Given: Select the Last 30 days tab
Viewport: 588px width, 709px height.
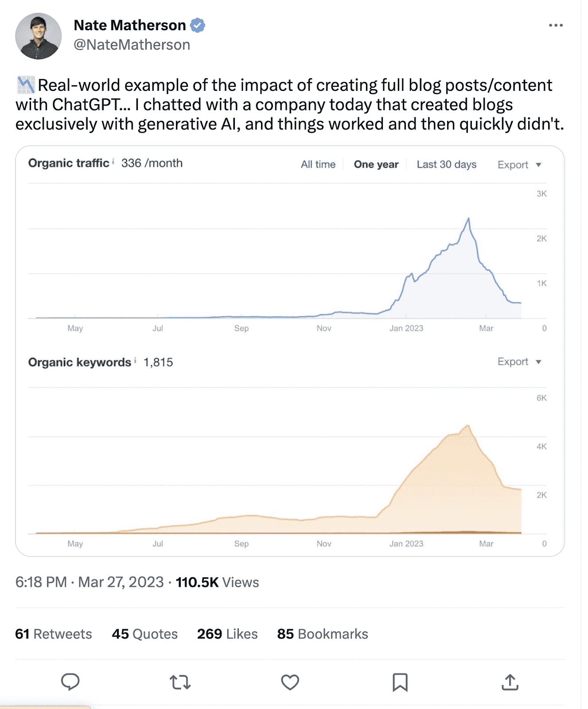Looking at the screenshot, I should point(446,164).
